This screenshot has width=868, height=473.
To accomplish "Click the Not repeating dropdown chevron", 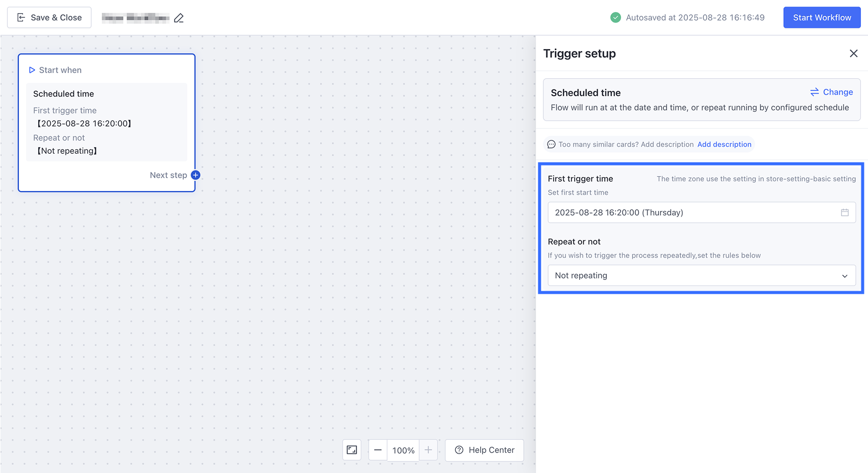I will pos(845,276).
